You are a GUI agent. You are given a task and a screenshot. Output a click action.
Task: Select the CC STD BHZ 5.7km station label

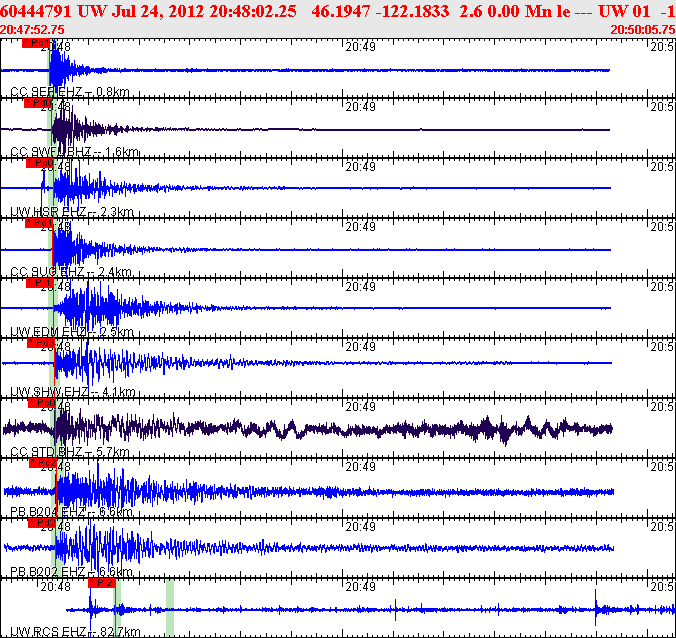pyautogui.click(x=69, y=452)
